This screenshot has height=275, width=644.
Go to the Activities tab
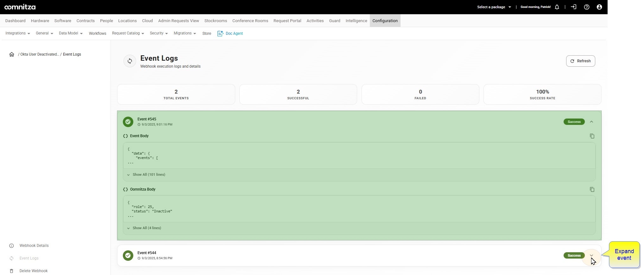(x=315, y=21)
